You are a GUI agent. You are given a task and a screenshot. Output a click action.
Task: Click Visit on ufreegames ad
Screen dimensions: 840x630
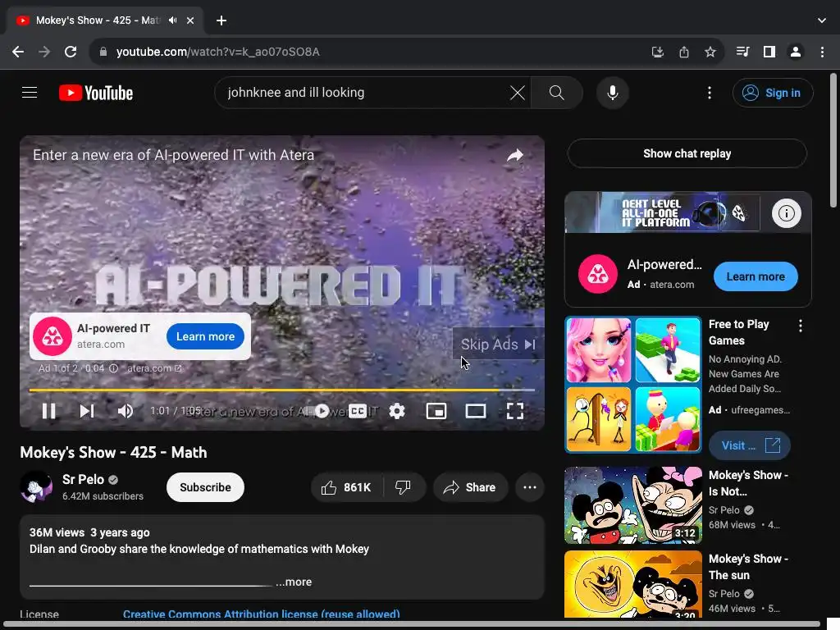(750, 445)
